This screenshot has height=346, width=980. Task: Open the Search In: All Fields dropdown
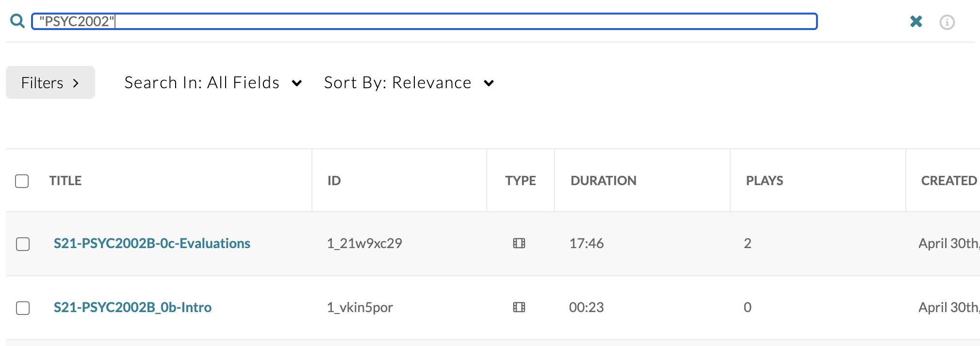213,83
